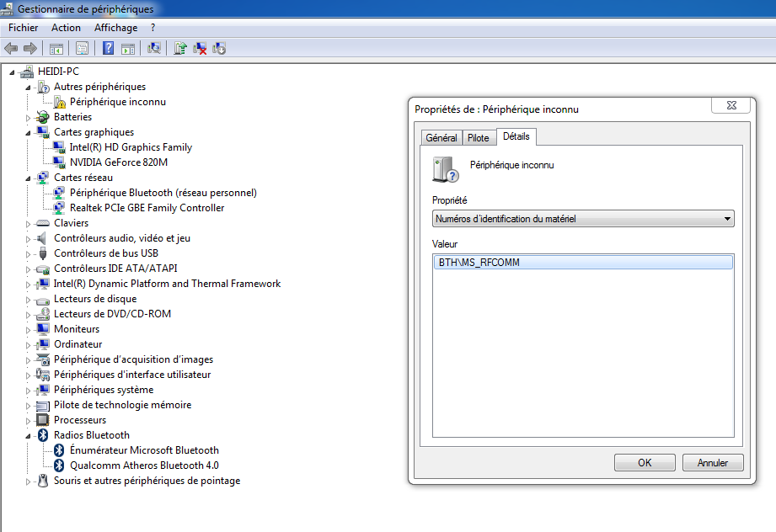This screenshot has width=776, height=532.
Task: Open the Affichage menu
Action: (x=115, y=28)
